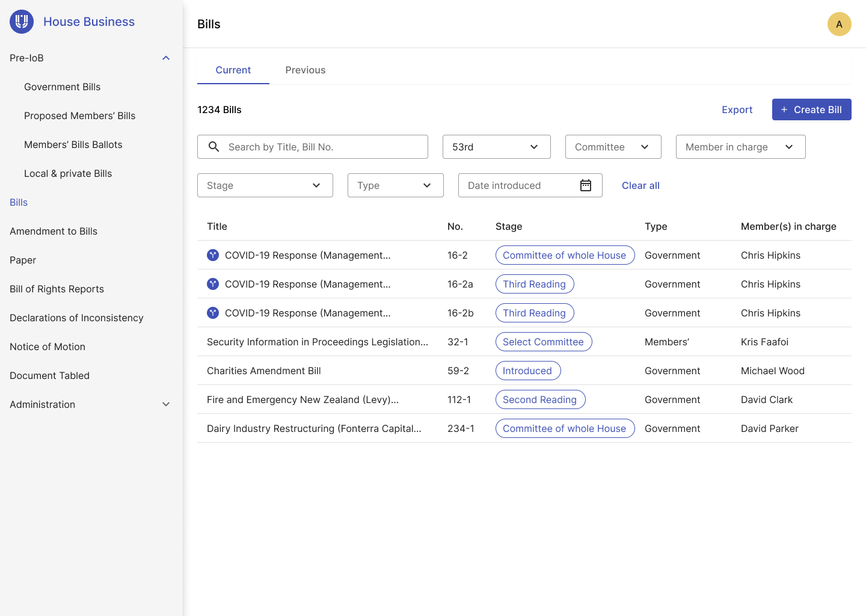Click the Export link

737,109
